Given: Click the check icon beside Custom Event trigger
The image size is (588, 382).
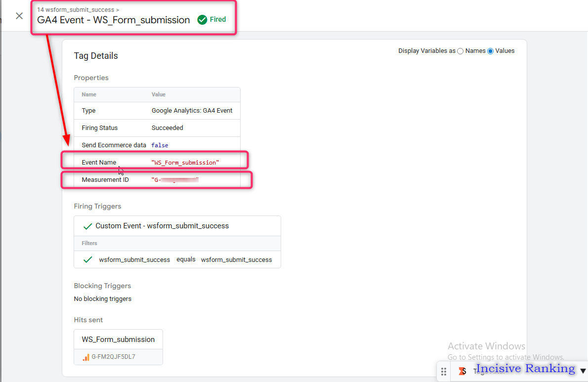Looking at the screenshot, I should point(88,226).
